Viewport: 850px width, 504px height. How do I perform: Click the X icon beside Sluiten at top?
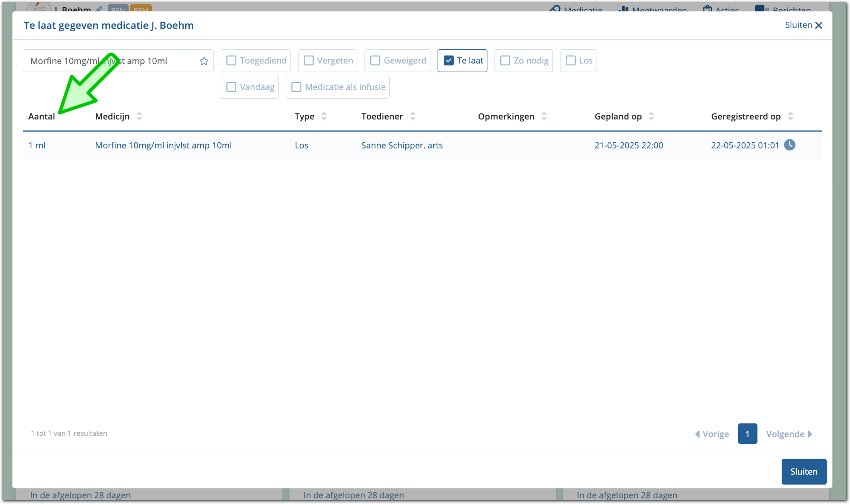(819, 26)
